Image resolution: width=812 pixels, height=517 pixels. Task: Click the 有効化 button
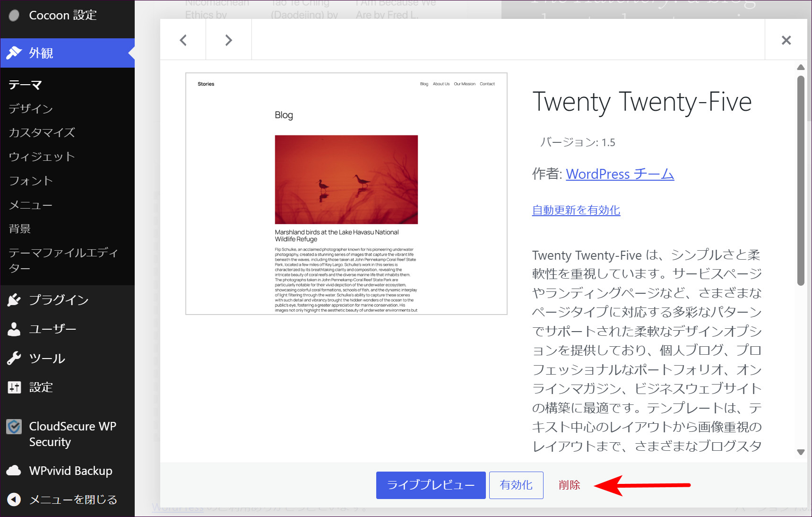pyautogui.click(x=516, y=485)
